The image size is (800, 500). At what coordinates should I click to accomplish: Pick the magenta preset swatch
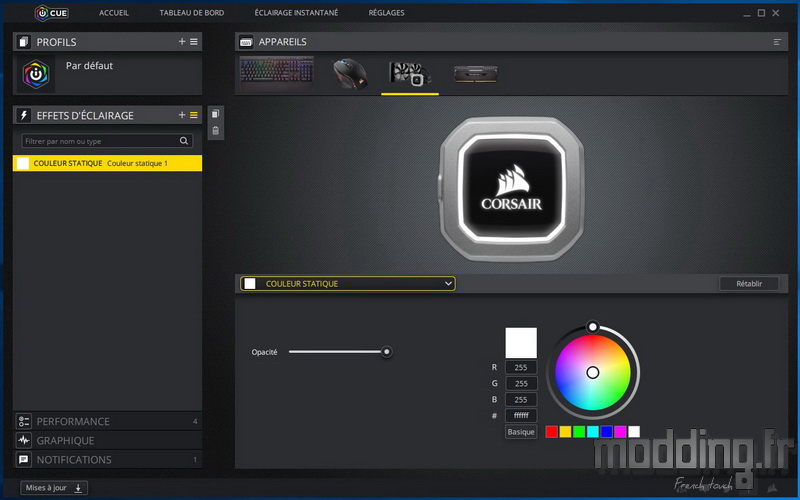pyautogui.click(x=620, y=432)
